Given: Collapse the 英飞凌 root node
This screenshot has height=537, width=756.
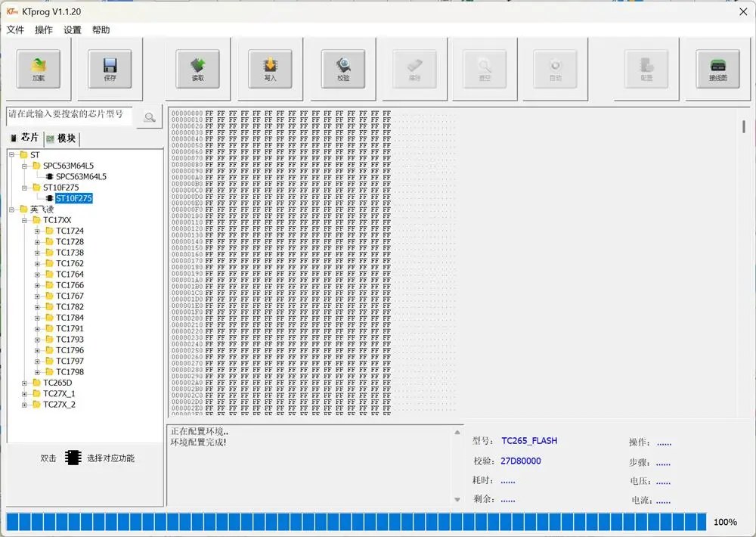Looking at the screenshot, I should coord(11,210).
